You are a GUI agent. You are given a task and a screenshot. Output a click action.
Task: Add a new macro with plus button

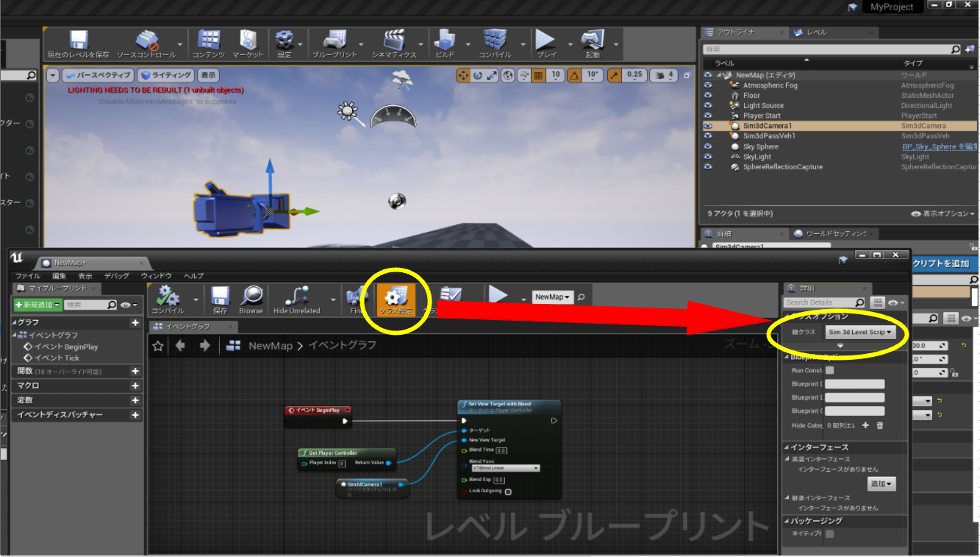click(x=135, y=386)
